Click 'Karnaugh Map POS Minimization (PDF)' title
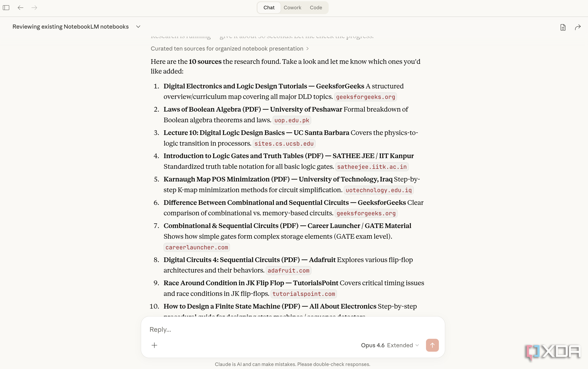Viewport: 588px width, 369px height. pyautogui.click(x=226, y=179)
